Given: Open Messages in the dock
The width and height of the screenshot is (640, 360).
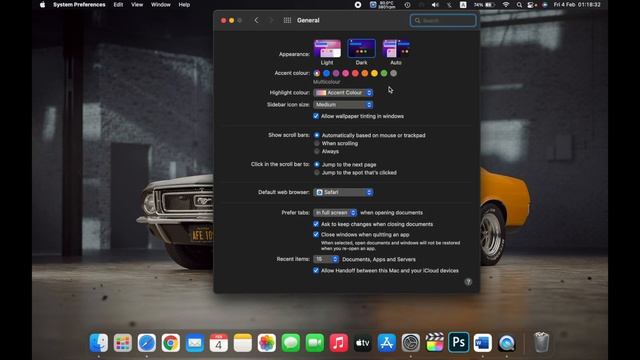Looking at the screenshot, I should [x=291, y=342].
